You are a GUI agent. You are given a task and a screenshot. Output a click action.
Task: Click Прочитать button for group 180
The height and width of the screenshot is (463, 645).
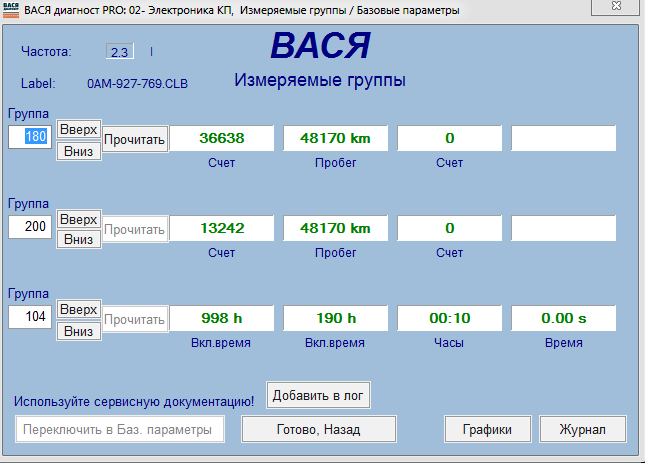click(135, 139)
